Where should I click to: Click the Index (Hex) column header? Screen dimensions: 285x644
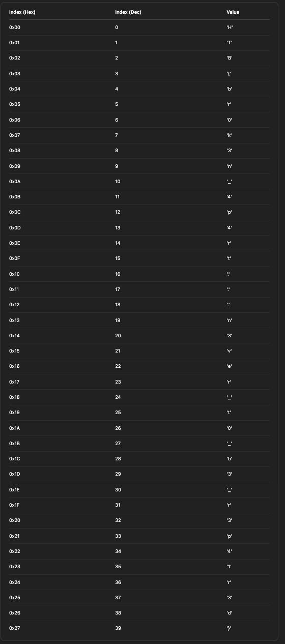(22, 12)
